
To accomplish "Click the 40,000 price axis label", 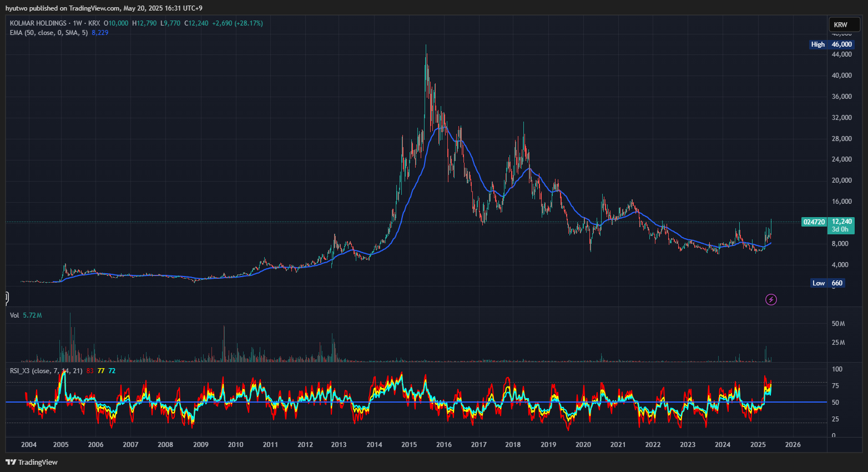I will tap(842, 76).
